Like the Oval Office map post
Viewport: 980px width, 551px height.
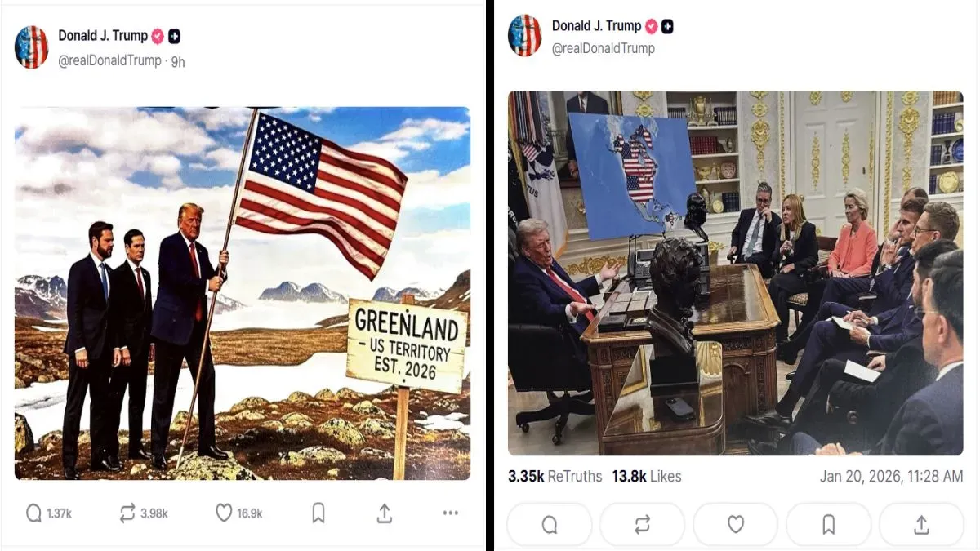click(736, 524)
